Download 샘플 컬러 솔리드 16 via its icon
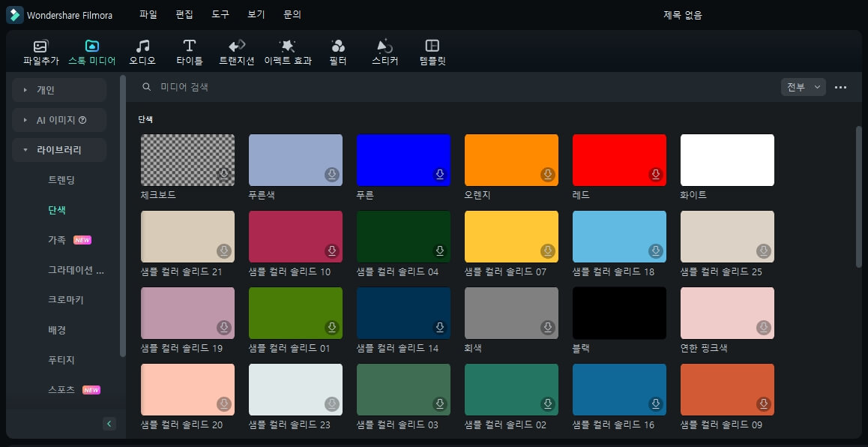Screen dimensions: 868x447 pyautogui.click(x=655, y=403)
